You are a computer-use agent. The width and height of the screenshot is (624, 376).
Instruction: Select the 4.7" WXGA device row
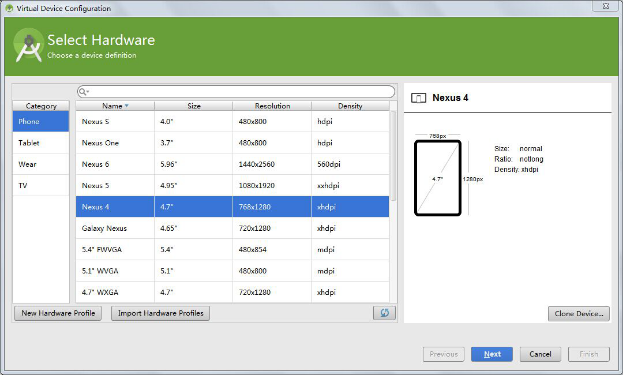point(232,292)
